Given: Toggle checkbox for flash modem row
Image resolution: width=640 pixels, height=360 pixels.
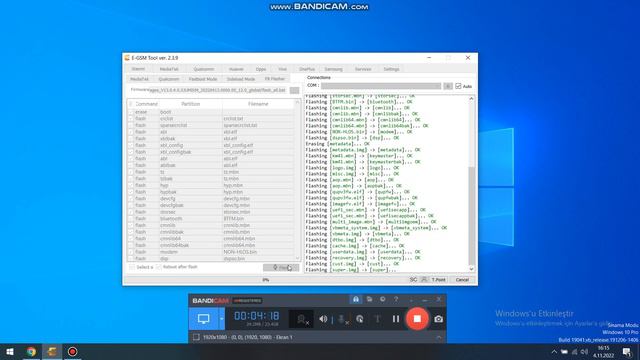Looking at the screenshot, I should tap(131, 252).
